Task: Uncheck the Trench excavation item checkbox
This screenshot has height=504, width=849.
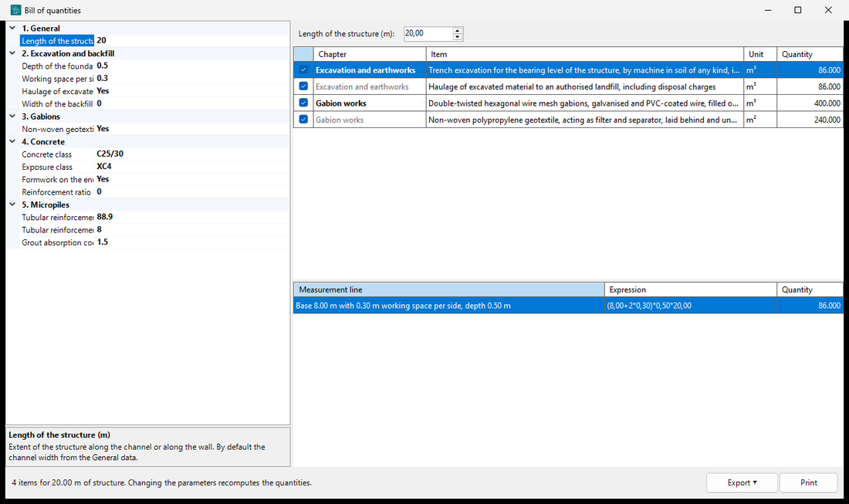Action: pos(303,69)
